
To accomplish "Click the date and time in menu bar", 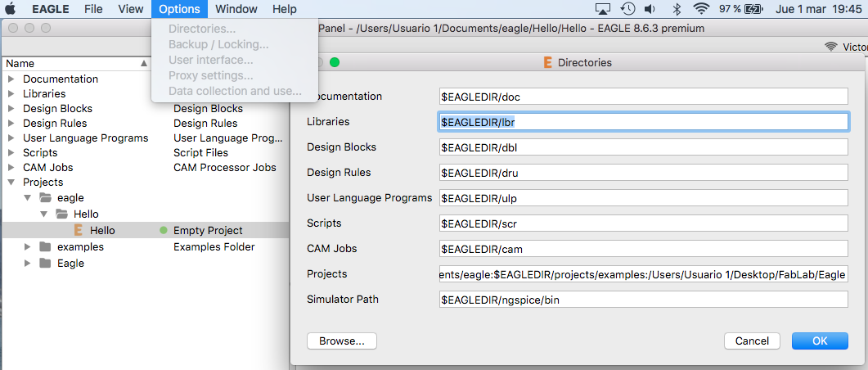I will tap(820, 9).
